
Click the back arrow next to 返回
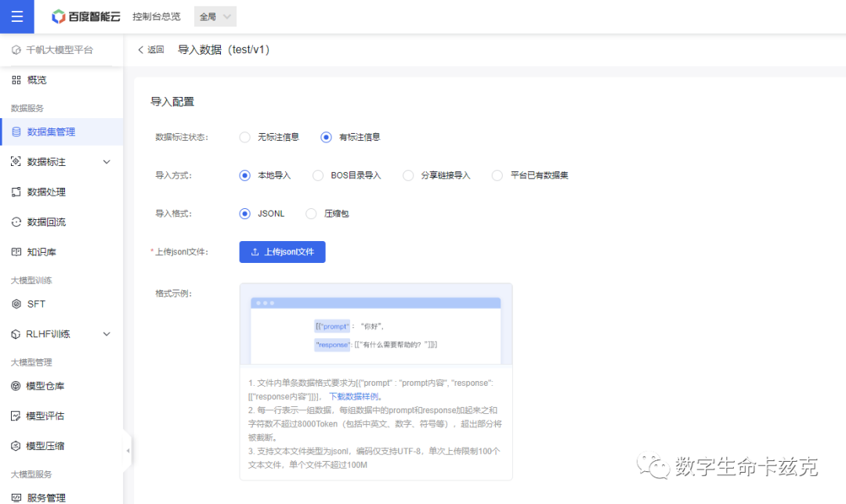click(140, 49)
